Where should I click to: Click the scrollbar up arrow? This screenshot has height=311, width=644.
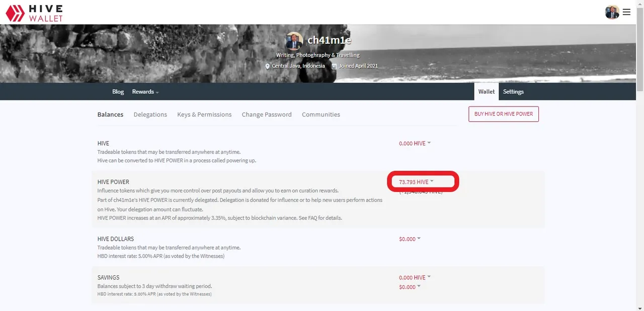(640, 4)
